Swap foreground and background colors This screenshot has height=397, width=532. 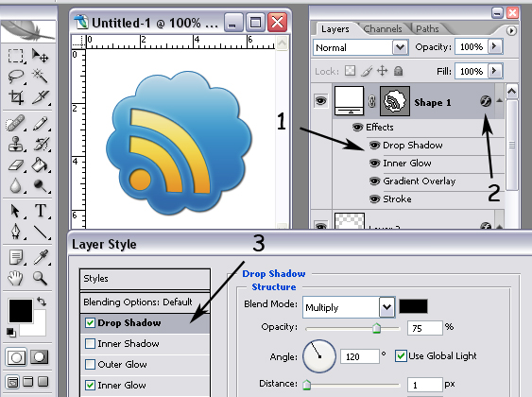tap(42, 301)
